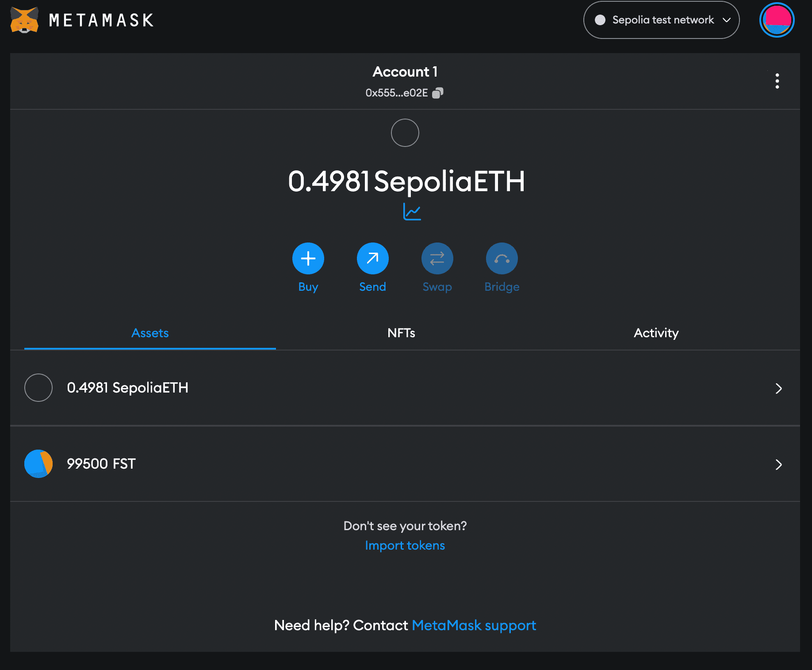The image size is (812, 670).
Task: Click the Swap arrows button
Action: tap(437, 258)
